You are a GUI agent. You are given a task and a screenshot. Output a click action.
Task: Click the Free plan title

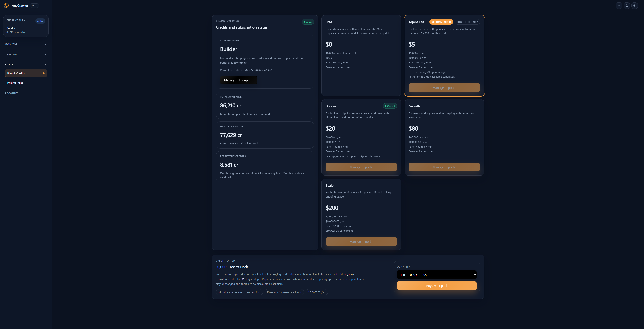click(329, 22)
